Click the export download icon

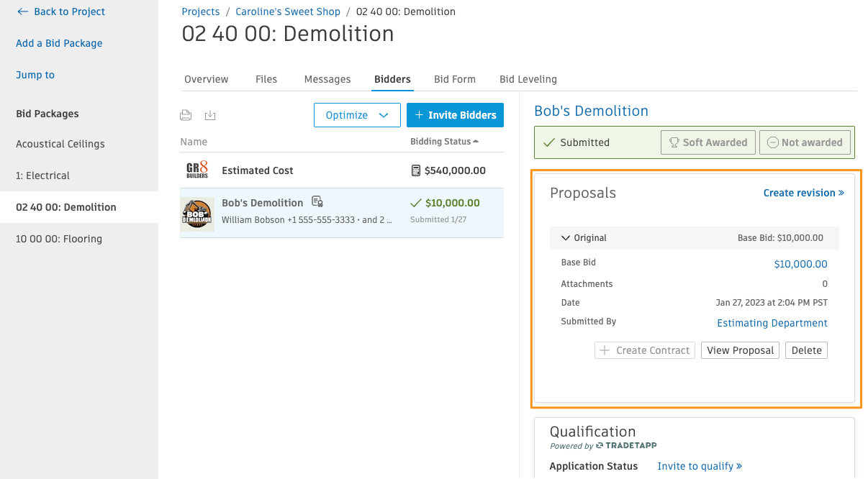(210, 115)
